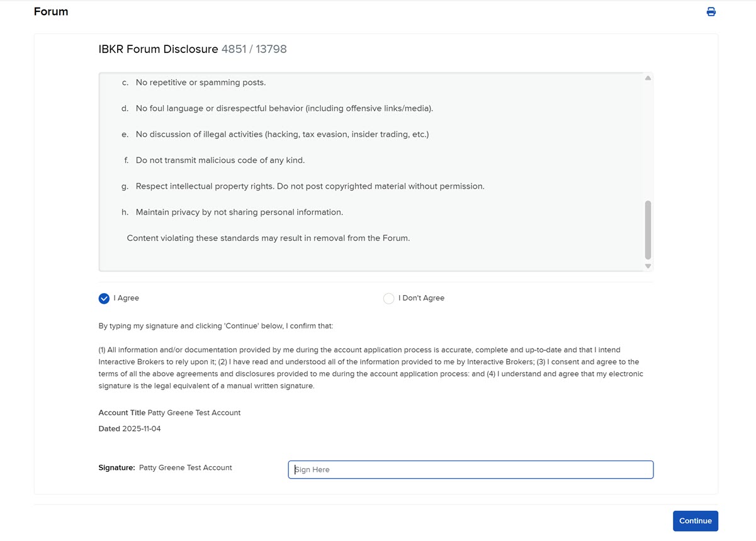Submit the form via Continue
Image resolution: width=756 pixels, height=541 pixels.
[695, 521]
